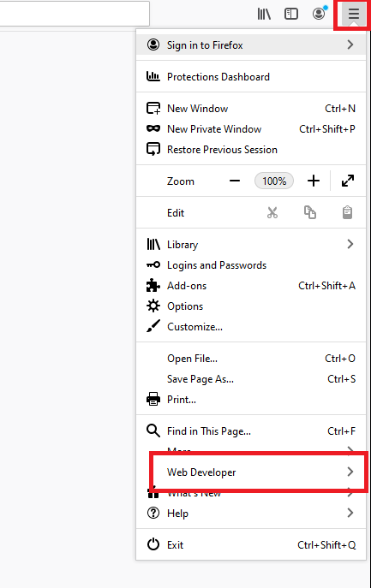
Task: Click inside the URL address field
Action: [75, 14]
